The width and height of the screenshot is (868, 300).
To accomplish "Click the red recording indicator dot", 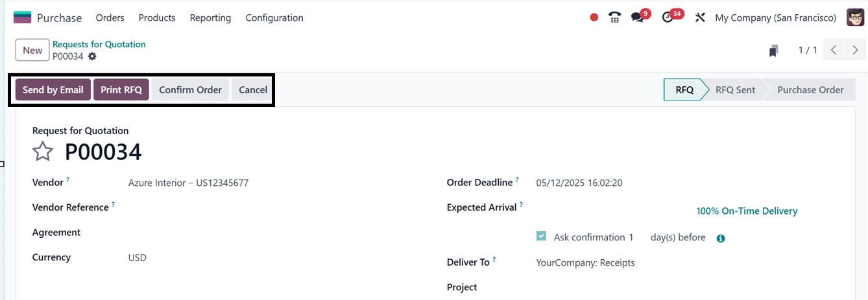I will click(x=594, y=17).
